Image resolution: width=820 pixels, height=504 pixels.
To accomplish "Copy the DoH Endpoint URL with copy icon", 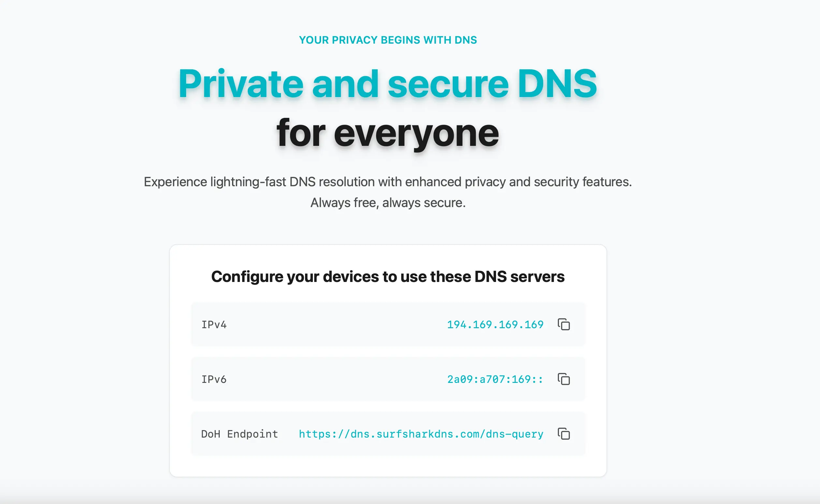I will click(x=564, y=434).
